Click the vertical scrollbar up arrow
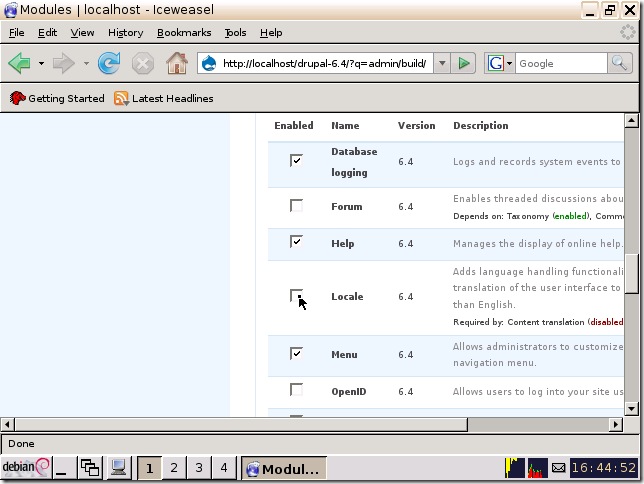This screenshot has width=644, height=484. pos(631,120)
